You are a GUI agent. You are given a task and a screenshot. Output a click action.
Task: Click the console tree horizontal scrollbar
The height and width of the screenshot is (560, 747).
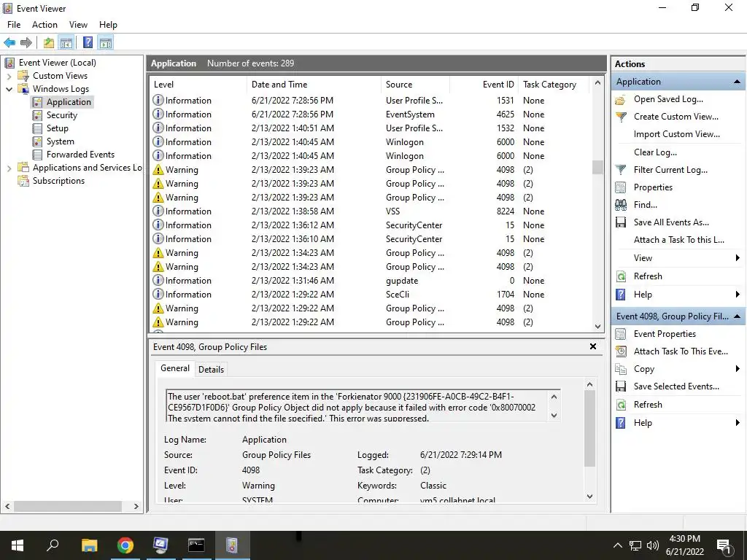[67, 506]
